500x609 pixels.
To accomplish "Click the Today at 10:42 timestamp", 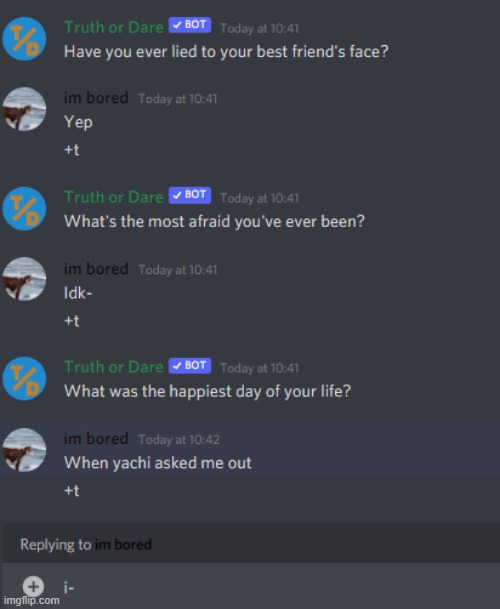I will pos(179,440).
